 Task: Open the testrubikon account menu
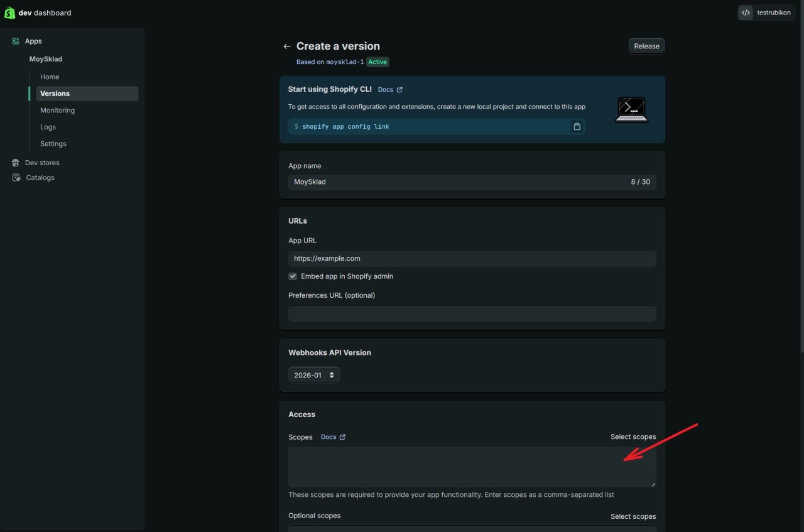[766, 13]
